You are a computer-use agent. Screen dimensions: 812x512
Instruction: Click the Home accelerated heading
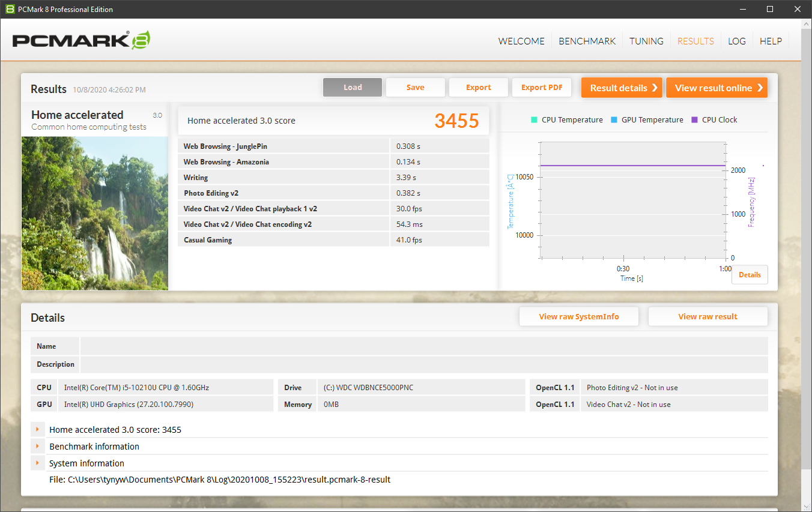pyautogui.click(x=77, y=115)
